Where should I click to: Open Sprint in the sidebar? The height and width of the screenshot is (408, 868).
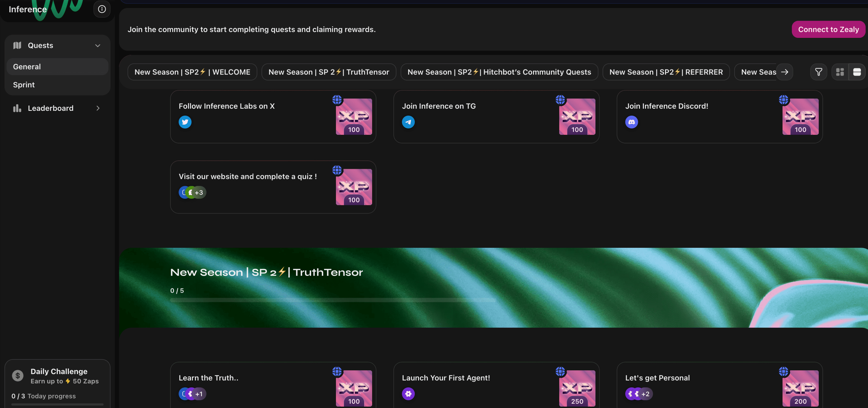tap(24, 85)
